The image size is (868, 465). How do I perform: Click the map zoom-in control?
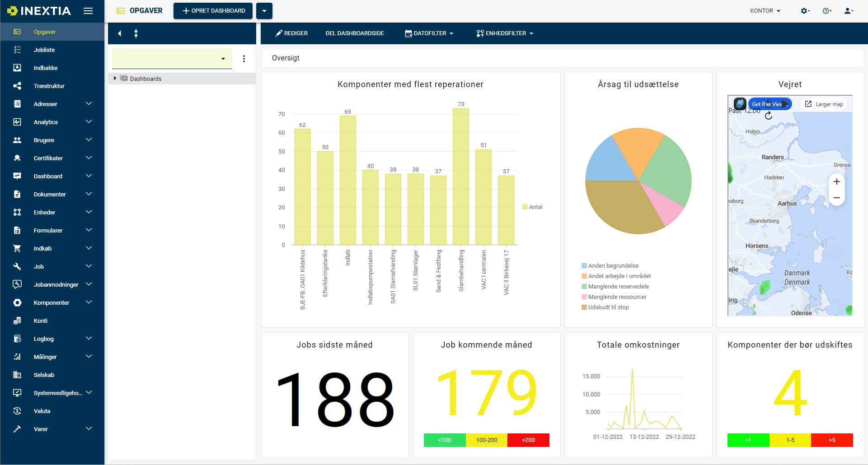[837, 181]
